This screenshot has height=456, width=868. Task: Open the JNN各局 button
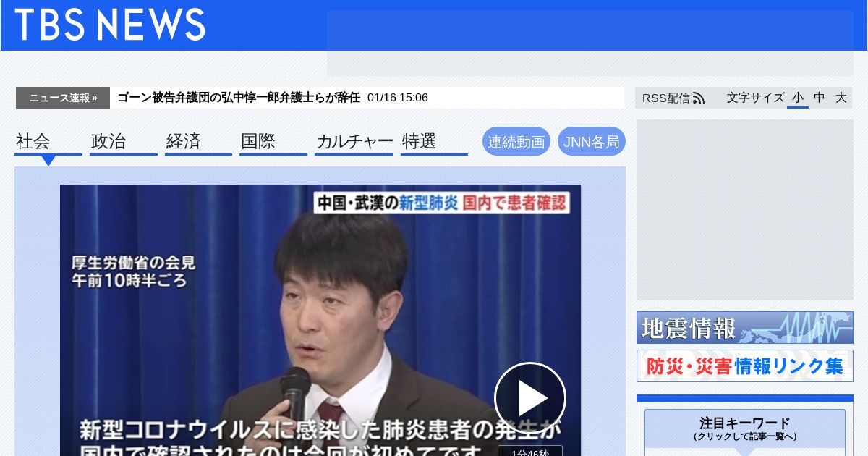click(x=592, y=142)
